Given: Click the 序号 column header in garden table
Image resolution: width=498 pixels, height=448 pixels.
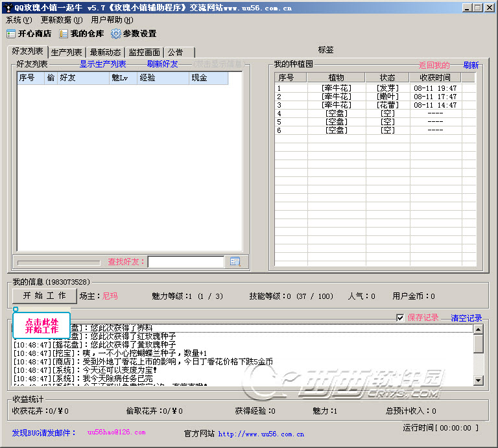Looking at the screenshot, I should [x=290, y=77].
